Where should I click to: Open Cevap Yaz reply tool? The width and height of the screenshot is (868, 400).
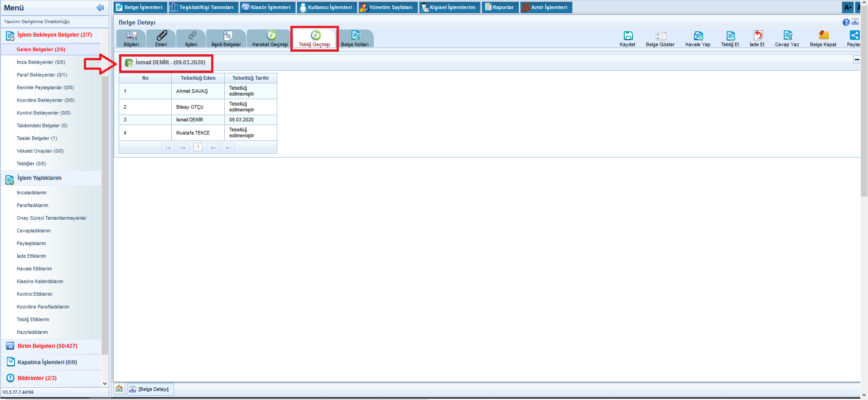pos(787,36)
